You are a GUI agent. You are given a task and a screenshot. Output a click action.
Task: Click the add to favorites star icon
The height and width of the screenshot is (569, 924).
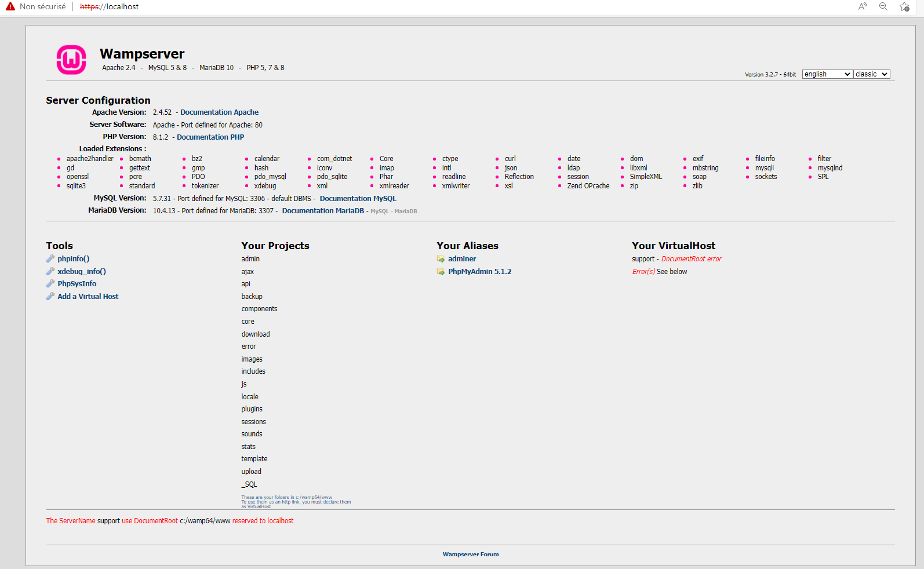[904, 6]
